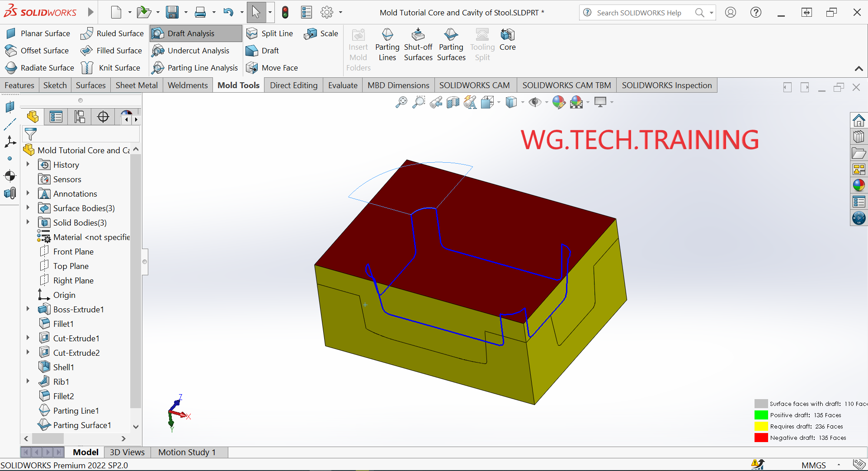
Task: Click the FeatureManager filter funnel icon
Action: coord(31,134)
